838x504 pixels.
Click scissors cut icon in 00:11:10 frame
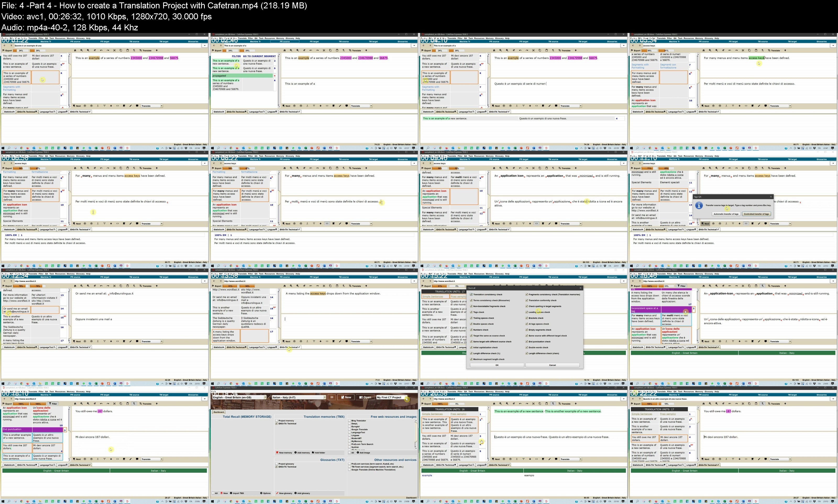[x=743, y=168]
